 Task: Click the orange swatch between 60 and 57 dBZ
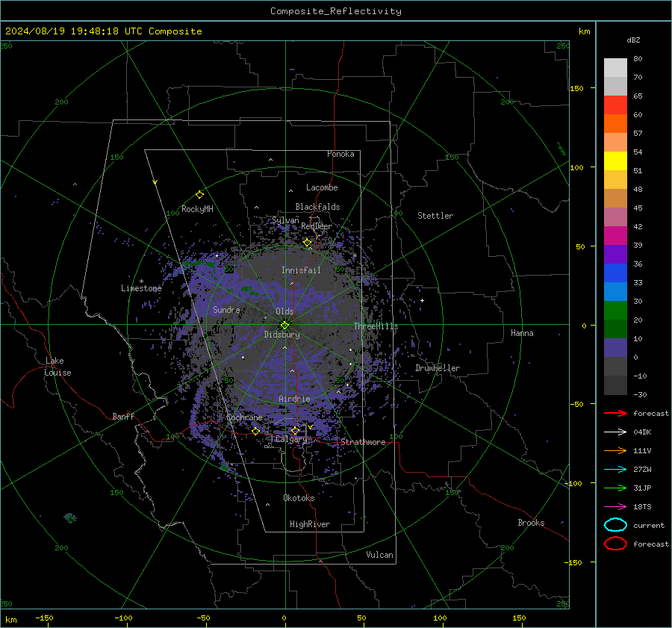pos(615,124)
